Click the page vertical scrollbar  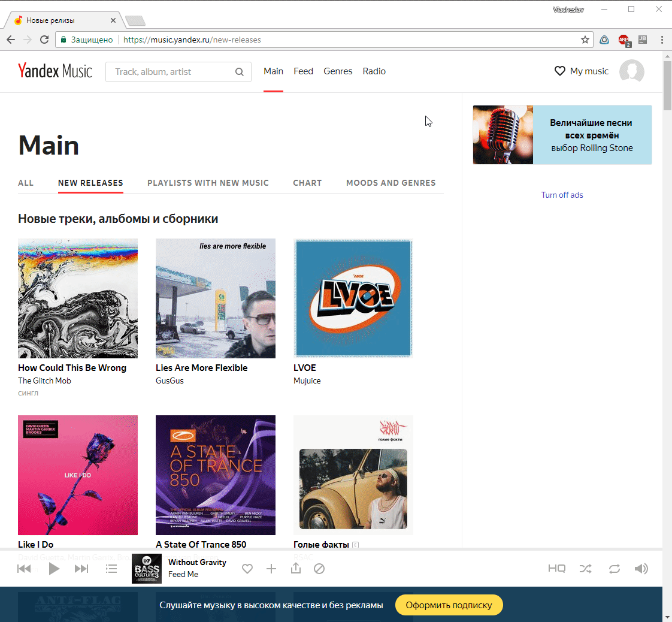pos(667,86)
